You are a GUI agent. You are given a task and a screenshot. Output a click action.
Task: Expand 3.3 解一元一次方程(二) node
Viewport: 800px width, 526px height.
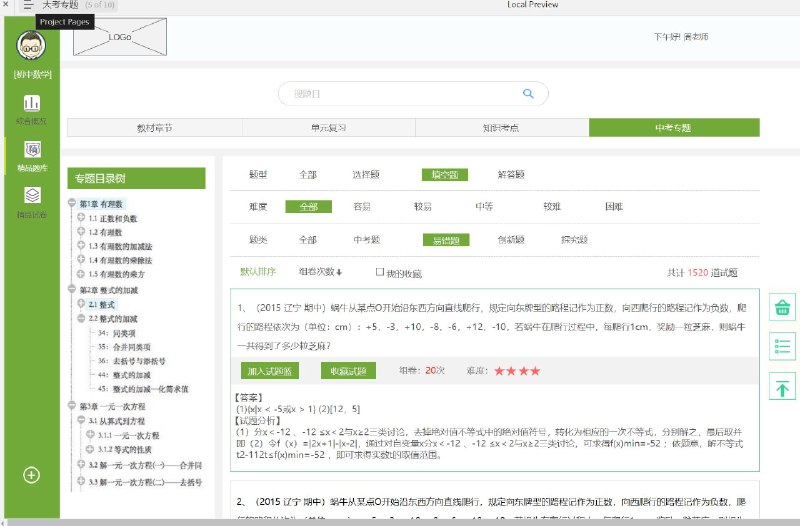pyautogui.click(x=81, y=481)
